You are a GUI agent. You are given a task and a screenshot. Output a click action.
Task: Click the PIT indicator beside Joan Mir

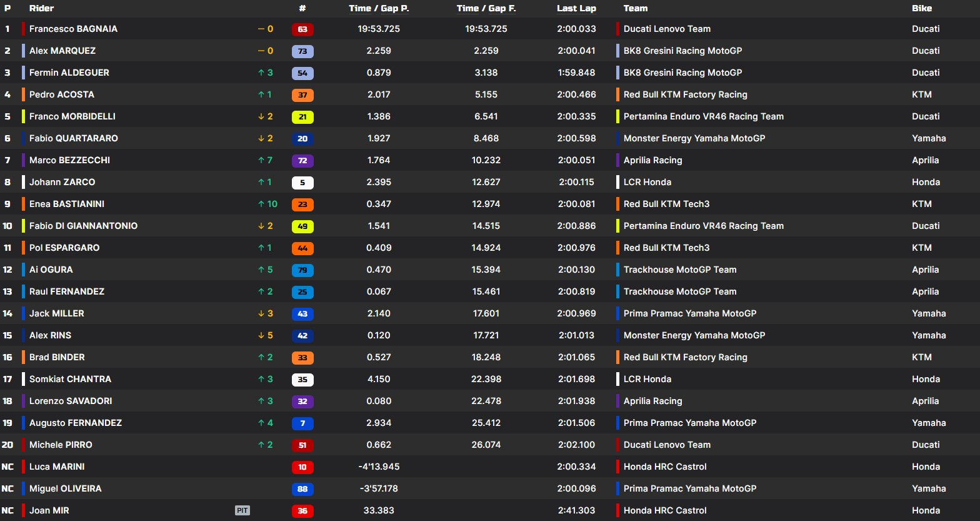pyautogui.click(x=242, y=510)
